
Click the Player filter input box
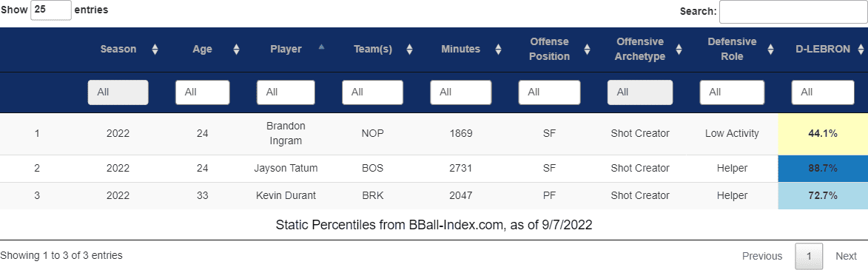pyautogui.click(x=286, y=92)
